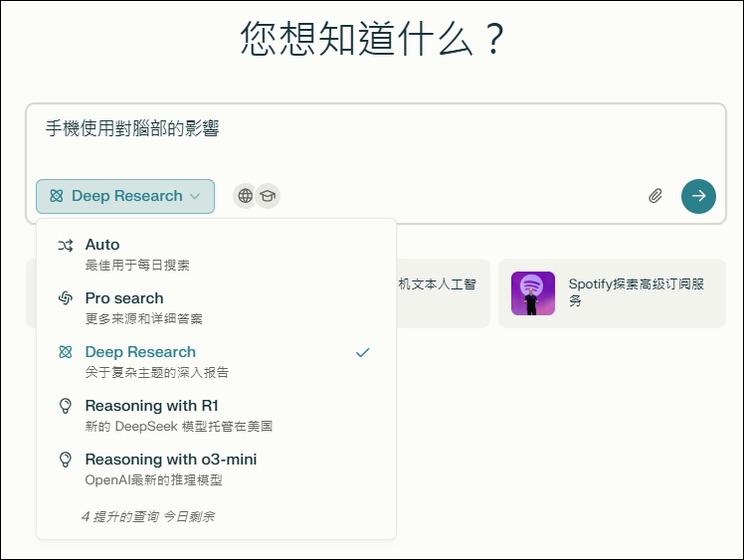Click the Spotify card thumbnail image
Image resolution: width=744 pixels, height=560 pixels.
pyautogui.click(x=533, y=293)
